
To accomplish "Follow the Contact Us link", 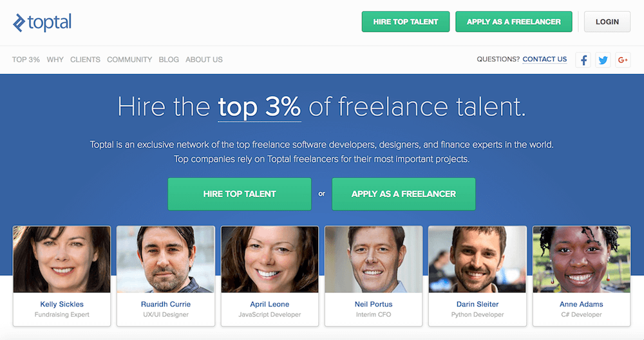I will pyautogui.click(x=545, y=59).
